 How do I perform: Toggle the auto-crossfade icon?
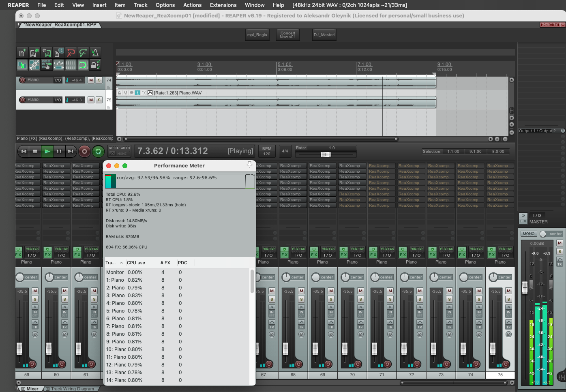coord(22,65)
